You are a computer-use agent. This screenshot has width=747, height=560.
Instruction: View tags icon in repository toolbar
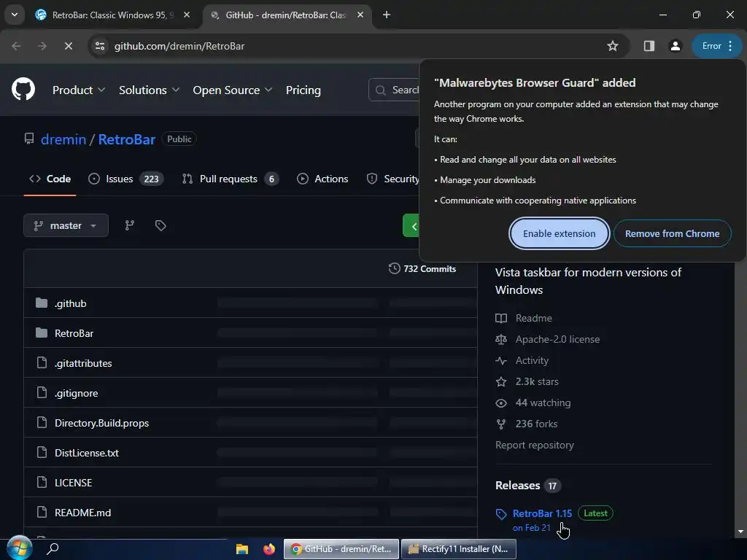[160, 225]
